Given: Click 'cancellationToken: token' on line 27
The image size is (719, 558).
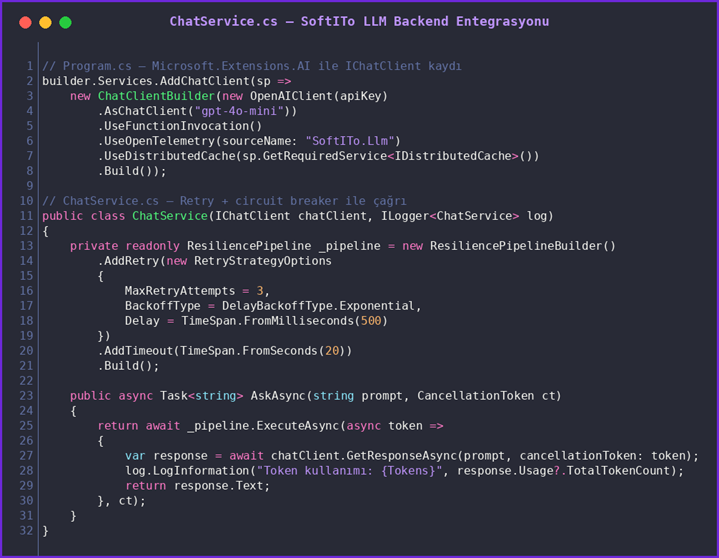Looking at the screenshot, I should point(602,456).
